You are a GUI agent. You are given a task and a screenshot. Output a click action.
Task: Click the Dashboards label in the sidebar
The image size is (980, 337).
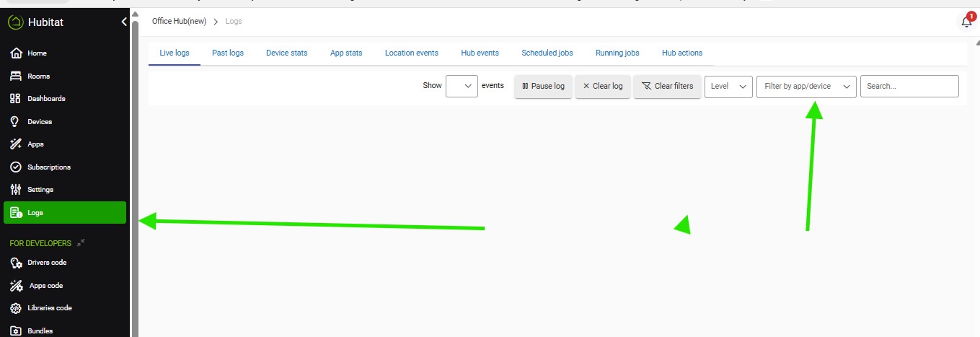tap(46, 99)
